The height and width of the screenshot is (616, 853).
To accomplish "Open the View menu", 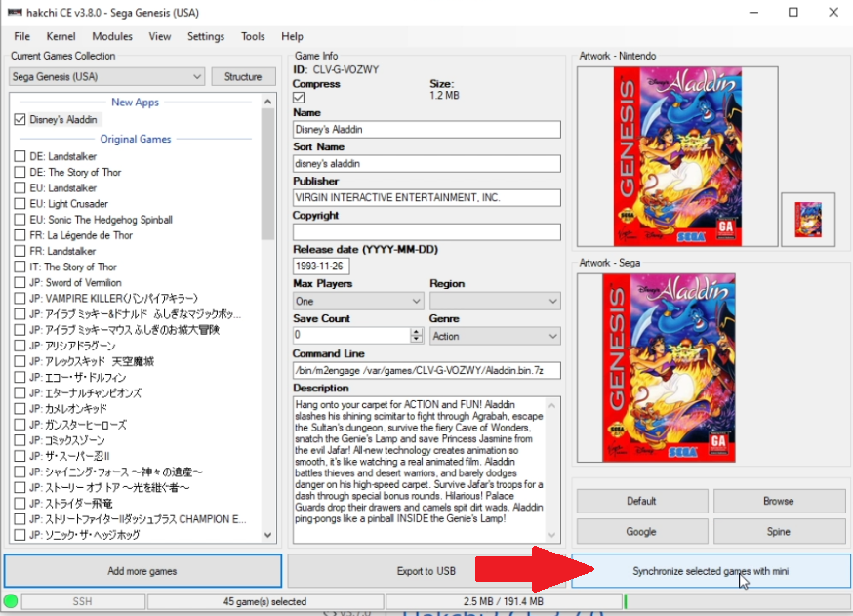I will pos(159,36).
